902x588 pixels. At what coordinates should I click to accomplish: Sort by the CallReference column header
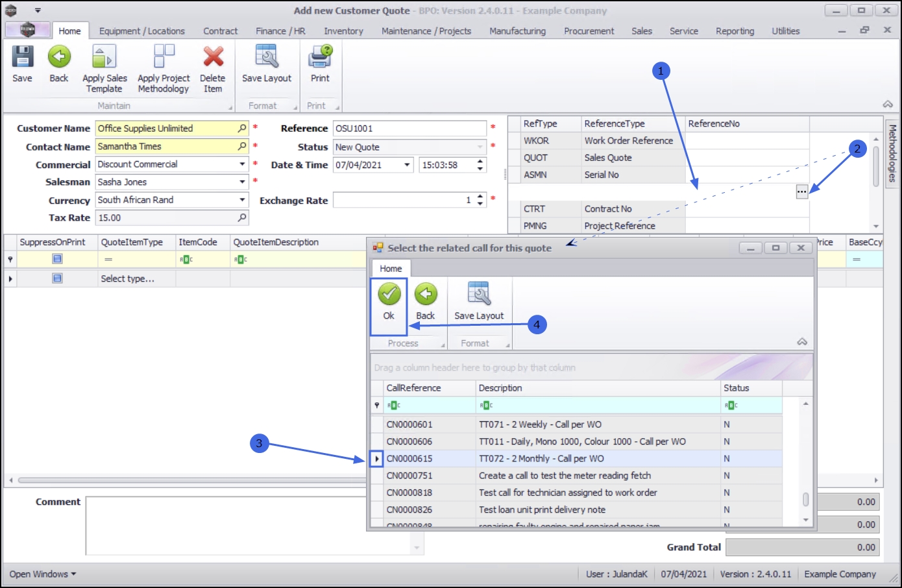pos(429,388)
